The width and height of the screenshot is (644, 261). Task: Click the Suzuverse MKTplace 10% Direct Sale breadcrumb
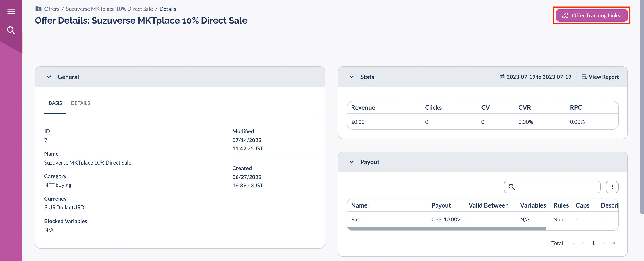pos(109,9)
